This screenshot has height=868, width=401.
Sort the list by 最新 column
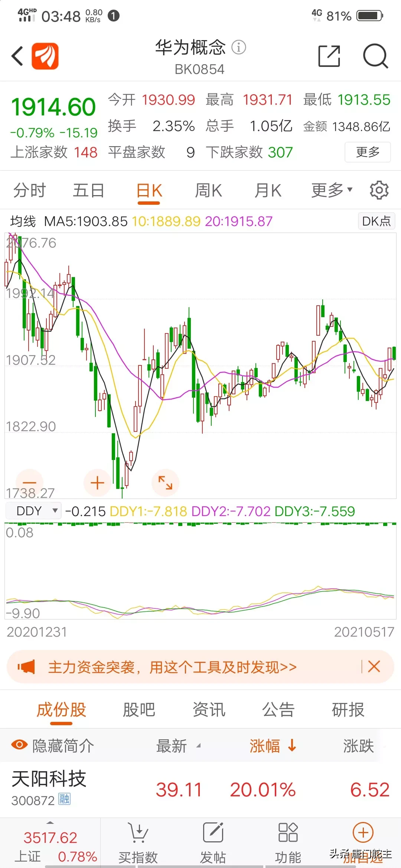(178, 746)
